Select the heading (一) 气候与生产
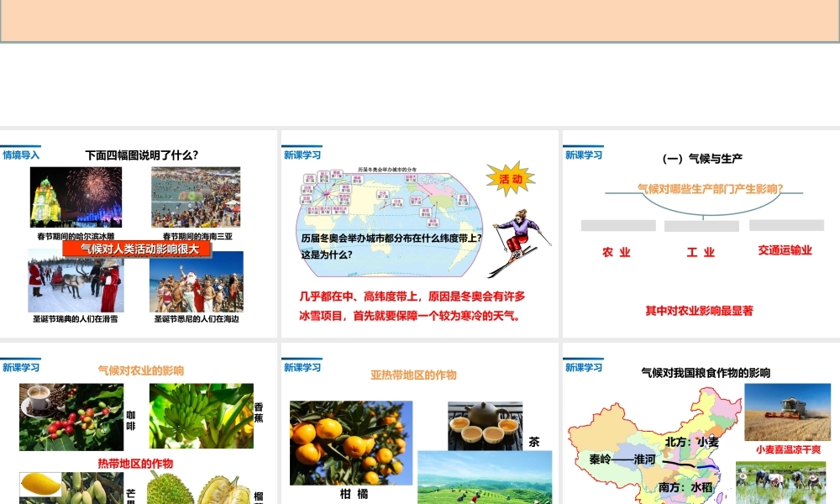840x504 pixels. [x=702, y=159]
